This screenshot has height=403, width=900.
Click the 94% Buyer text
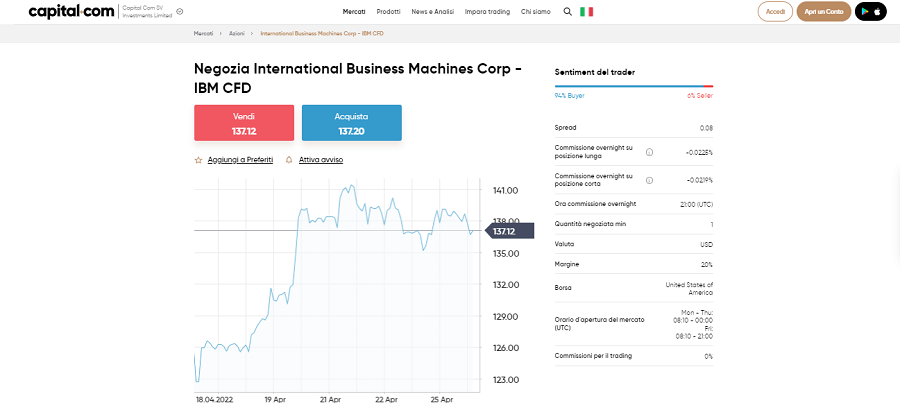pyautogui.click(x=569, y=96)
